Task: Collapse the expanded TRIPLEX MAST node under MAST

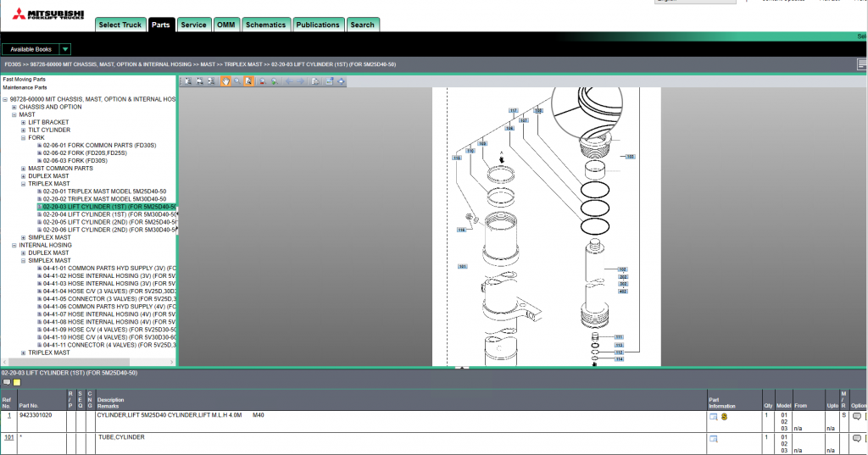Action: point(23,185)
